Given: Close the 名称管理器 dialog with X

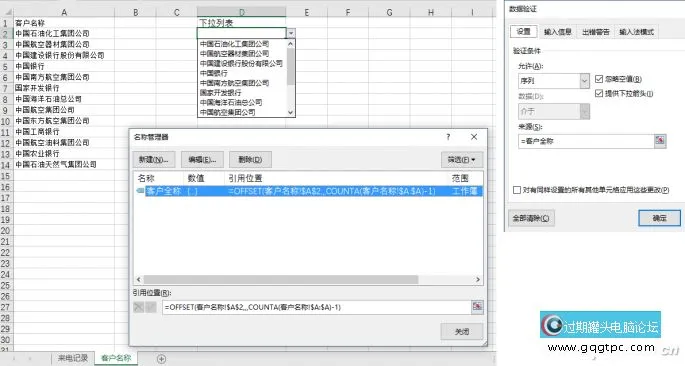Looking at the screenshot, I should pyautogui.click(x=474, y=137).
